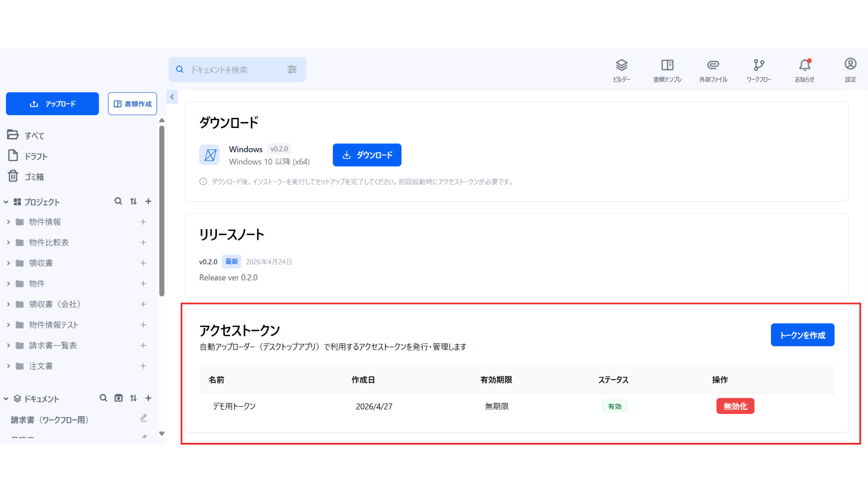Click the 書類作成 button
Image resolution: width=868 pixels, height=488 pixels.
132,103
